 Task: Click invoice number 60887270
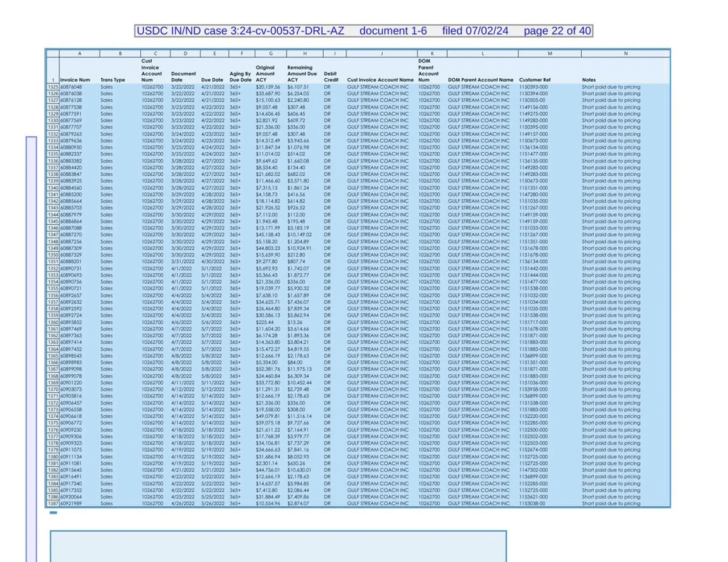[x=71, y=235]
